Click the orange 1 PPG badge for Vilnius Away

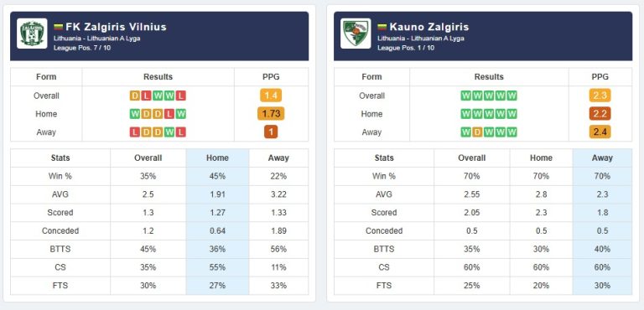(271, 132)
